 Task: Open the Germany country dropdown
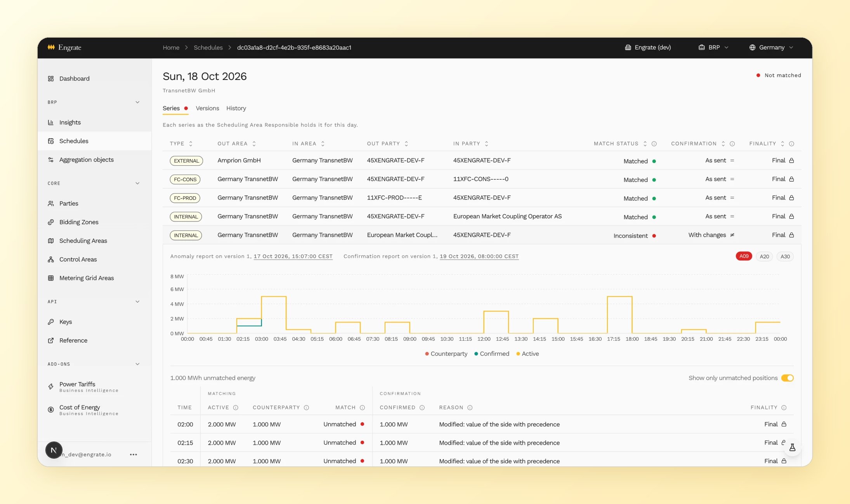pyautogui.click(x=771, y=47)
